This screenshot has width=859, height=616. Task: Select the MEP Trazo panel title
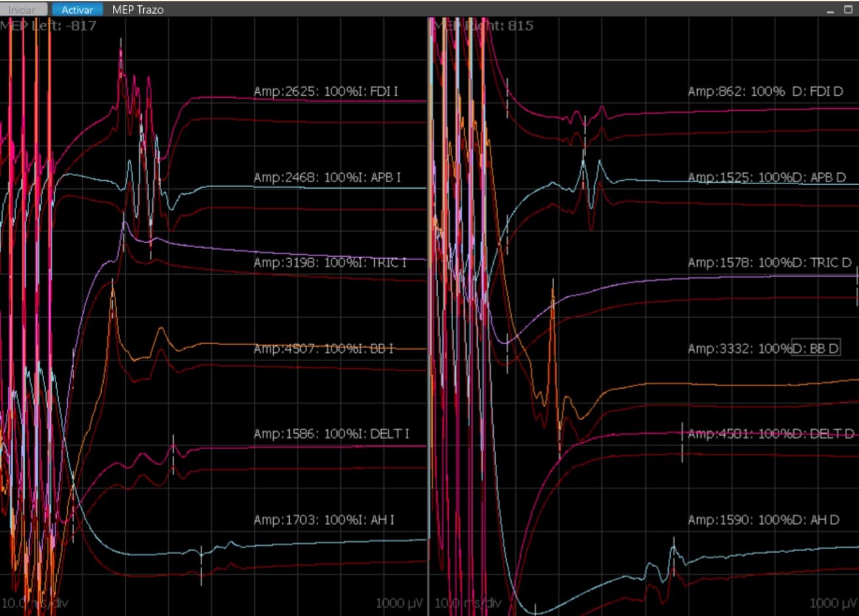[x=137, y=10]
